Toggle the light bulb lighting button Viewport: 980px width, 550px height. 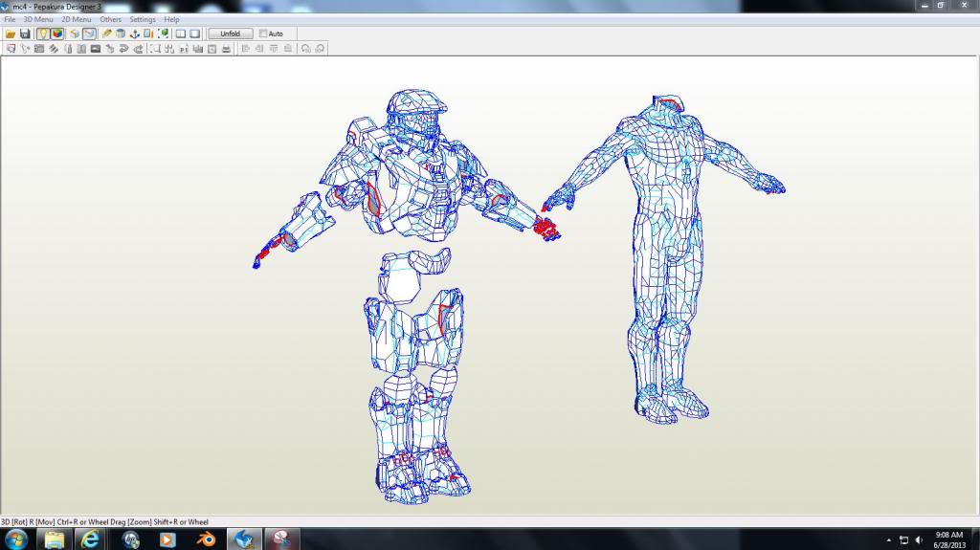[x=42, y=33]
